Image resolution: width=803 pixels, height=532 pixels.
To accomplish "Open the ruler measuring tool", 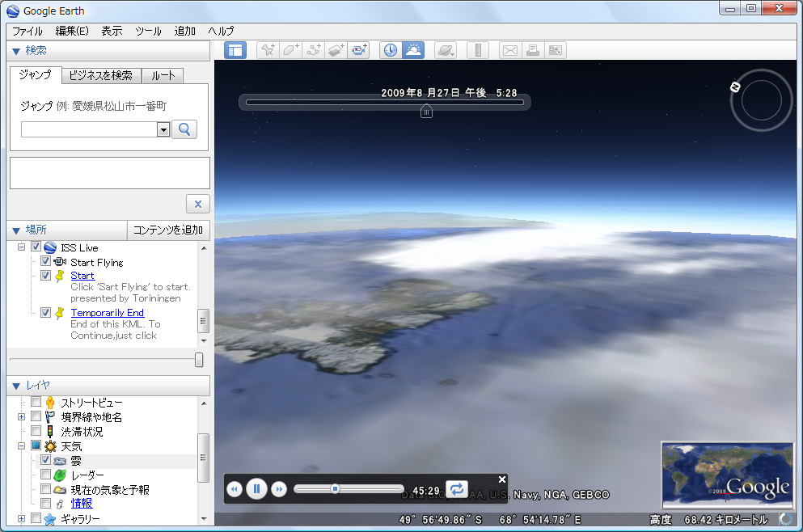I will 477,49.
